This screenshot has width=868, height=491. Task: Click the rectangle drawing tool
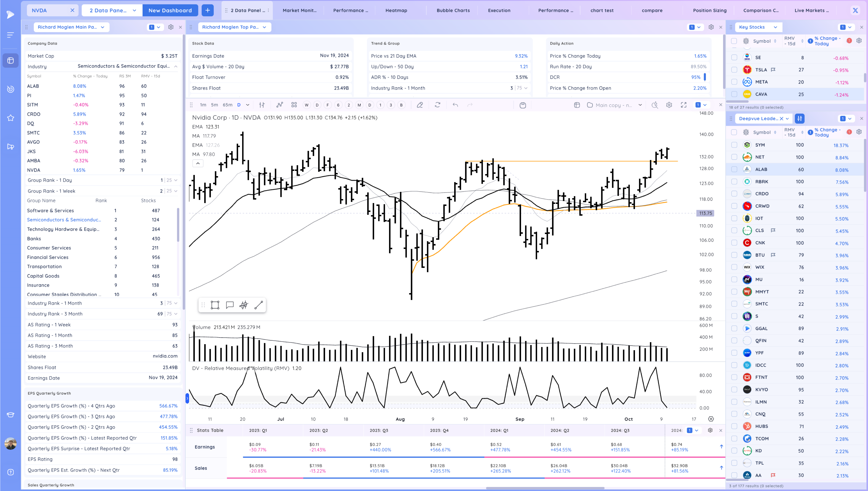point(215,305)
